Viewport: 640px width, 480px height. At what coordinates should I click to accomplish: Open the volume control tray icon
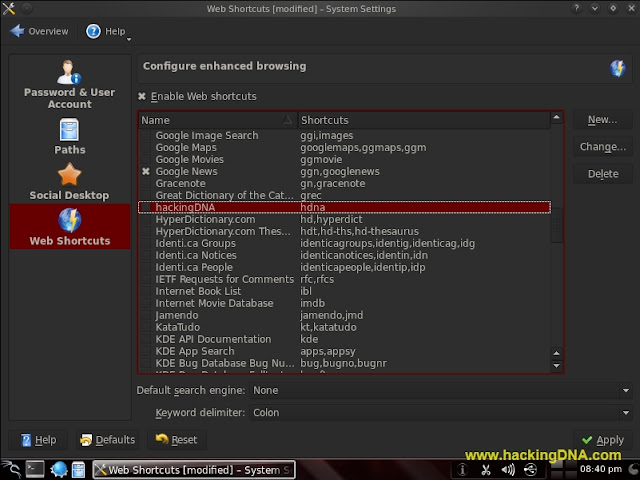508,470
